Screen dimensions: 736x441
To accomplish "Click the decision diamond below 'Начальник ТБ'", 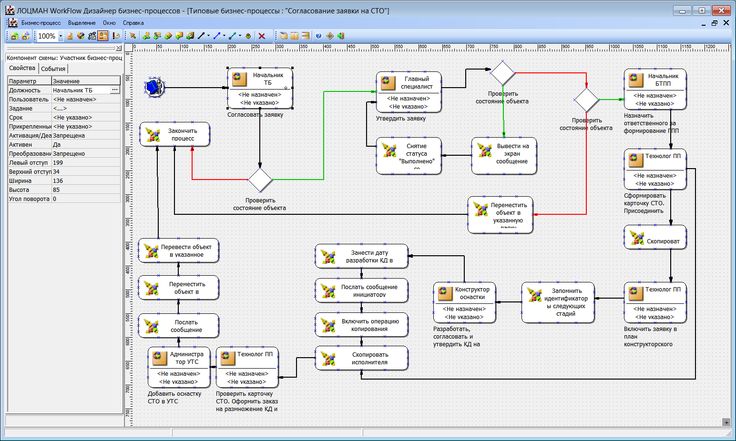I will point(260,180).
